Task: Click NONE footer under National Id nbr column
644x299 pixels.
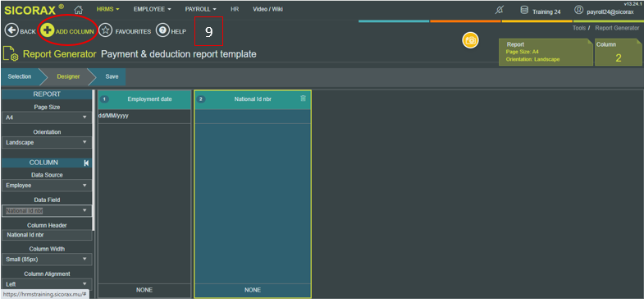Action: pyautogui.click(x=253, y=290)
